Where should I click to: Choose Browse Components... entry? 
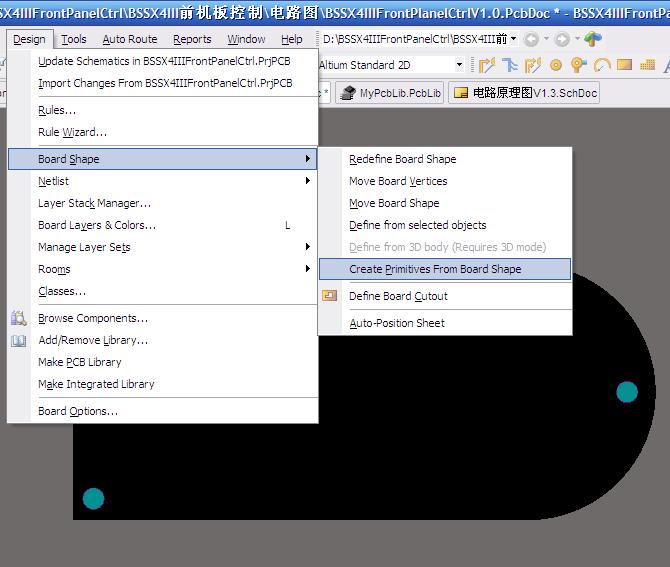(x=163, y=318)
